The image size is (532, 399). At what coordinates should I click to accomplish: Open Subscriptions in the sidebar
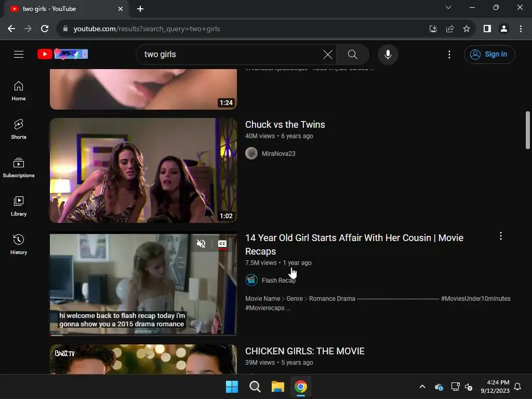tap(19, 168)
